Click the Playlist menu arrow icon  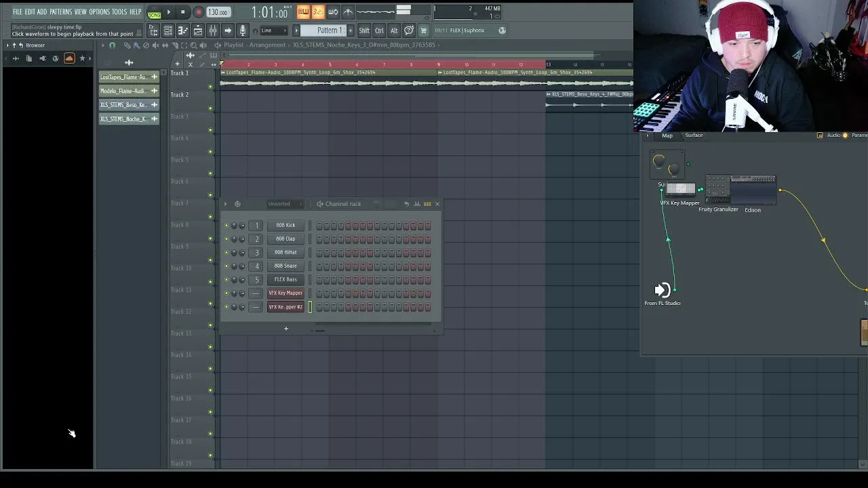pyautogui.click(x=103, y=45)
